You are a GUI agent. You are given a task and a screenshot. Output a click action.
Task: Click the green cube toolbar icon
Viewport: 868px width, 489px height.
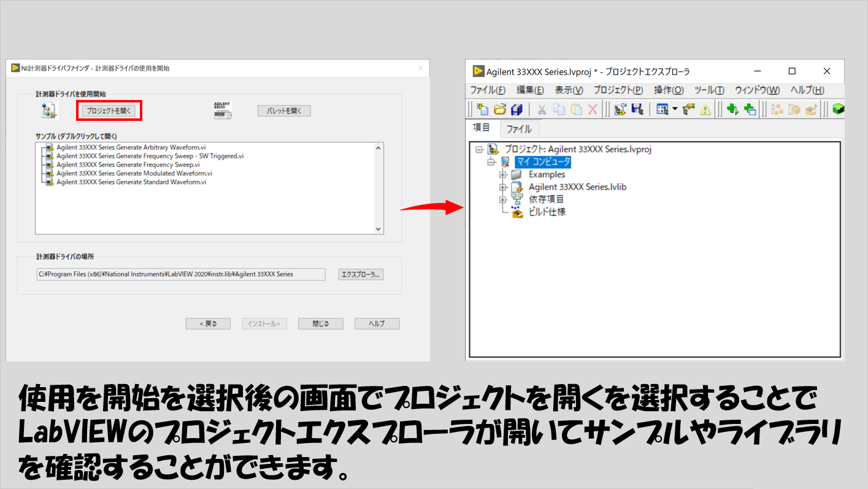838,109
